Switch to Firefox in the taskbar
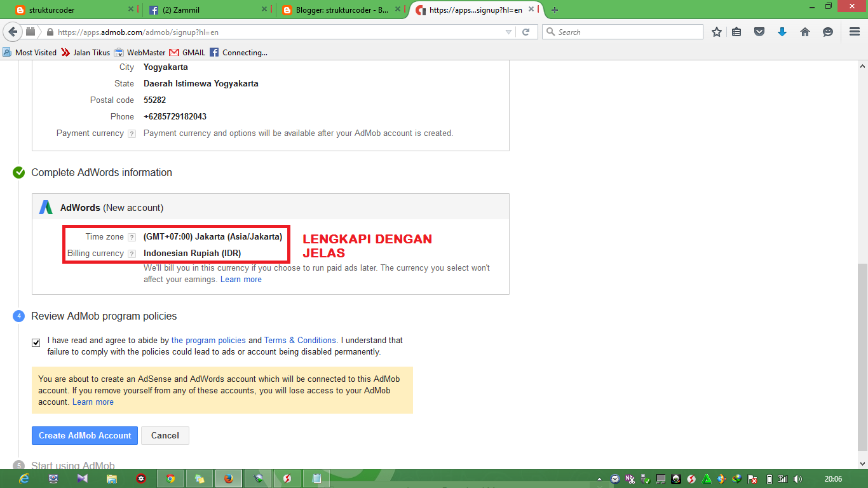The height and width of the screenshot is (488, 868). [x=229, y=478]
